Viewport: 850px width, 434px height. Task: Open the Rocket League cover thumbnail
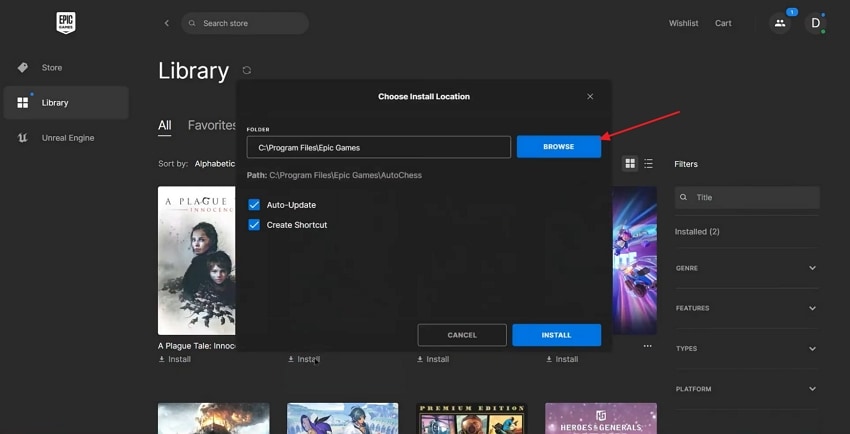(634, 261)
